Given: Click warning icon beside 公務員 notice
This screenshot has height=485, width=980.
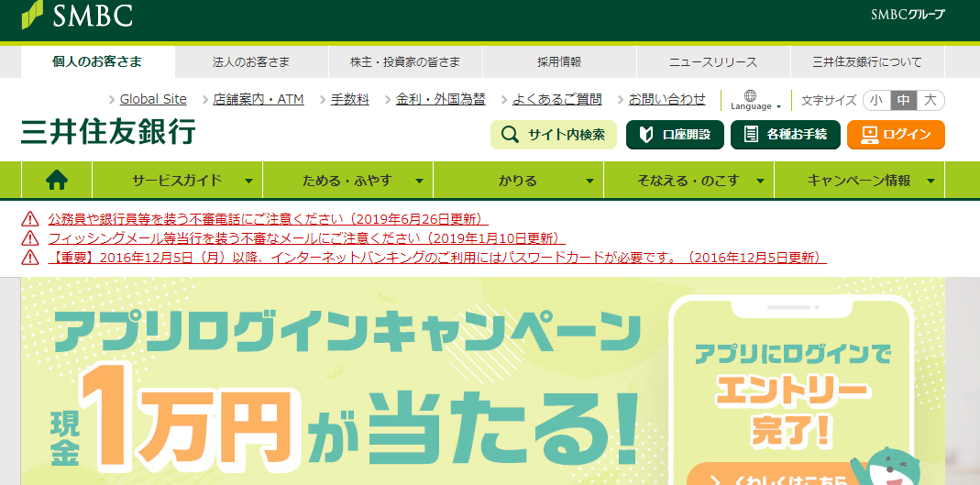Looking at the screenshot, I should [x=30, y=219].
